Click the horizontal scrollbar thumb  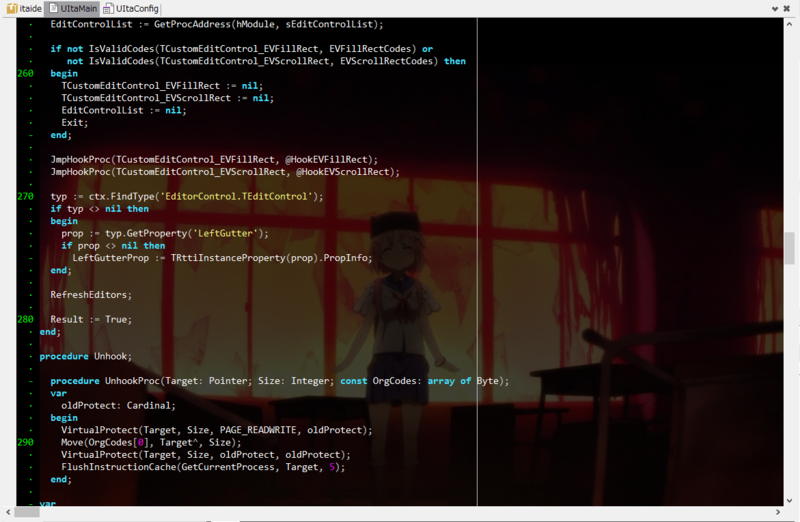pos(27,512)
